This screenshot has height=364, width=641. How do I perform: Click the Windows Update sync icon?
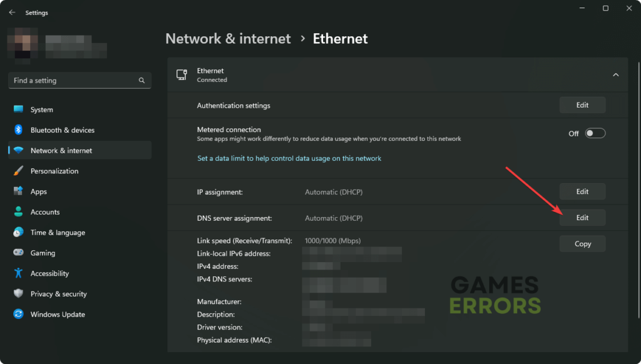coord(18,314)
